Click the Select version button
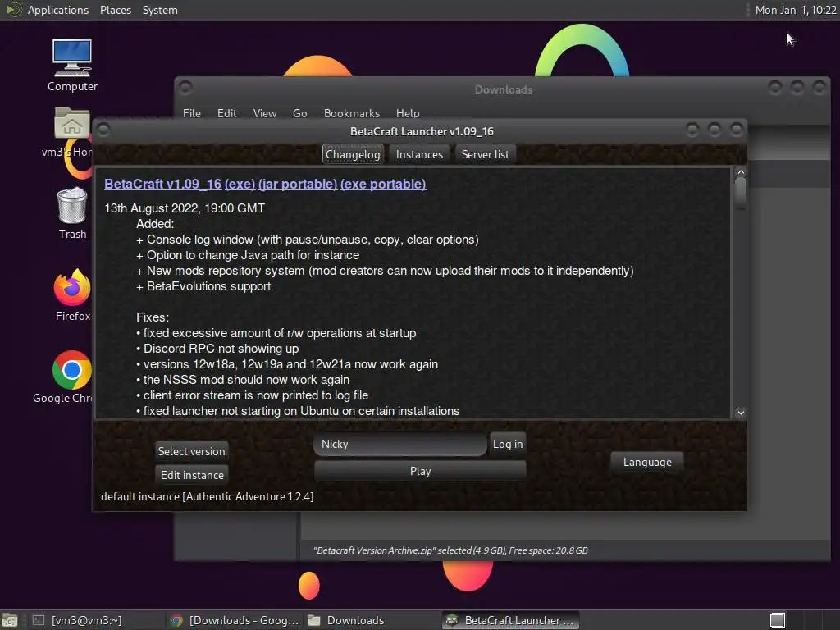Screen dimensions: 840x630 (x=191, y=451)
